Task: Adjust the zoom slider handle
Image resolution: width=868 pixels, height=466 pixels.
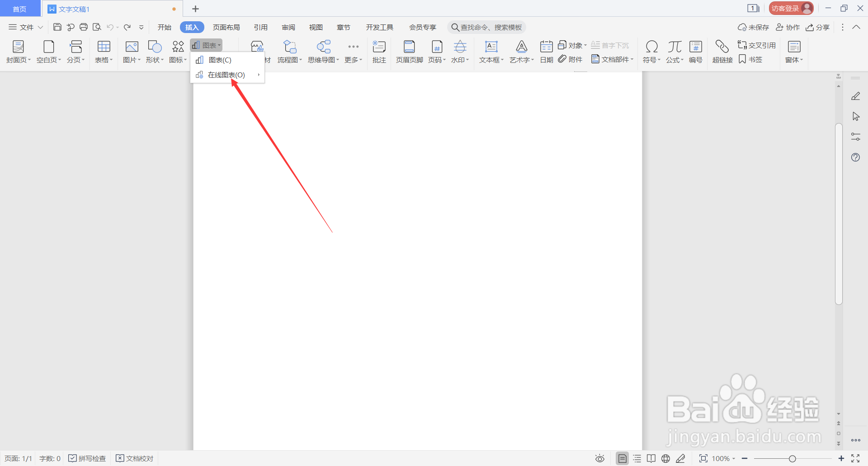Action: pyautogui.click(x=792, y=459)
